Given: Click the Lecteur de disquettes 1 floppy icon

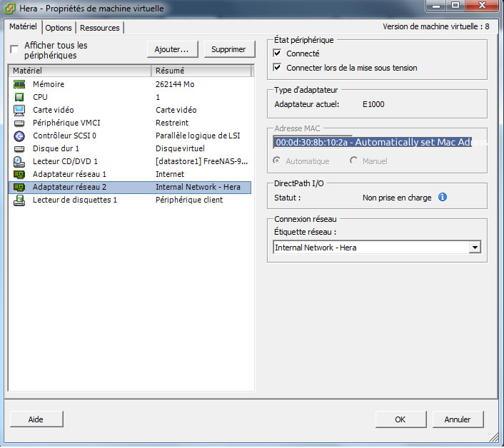Looking at the screenshot, I should point(19,200).
